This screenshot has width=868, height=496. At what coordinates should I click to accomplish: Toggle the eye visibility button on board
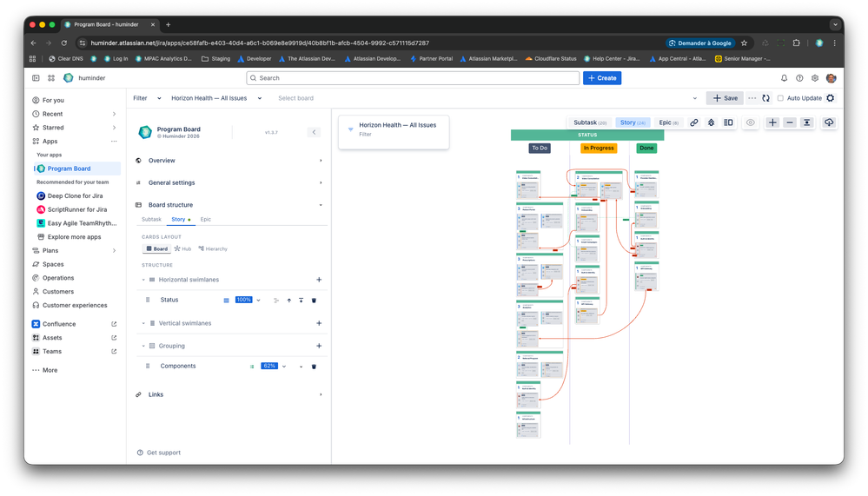click(750, 122)
